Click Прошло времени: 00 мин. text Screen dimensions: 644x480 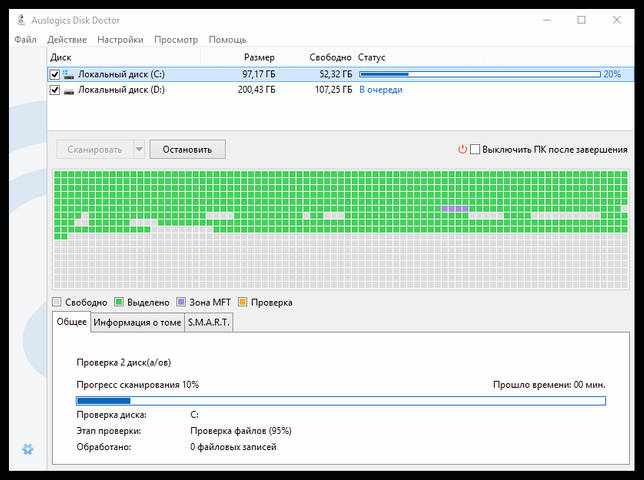[549, 385]
